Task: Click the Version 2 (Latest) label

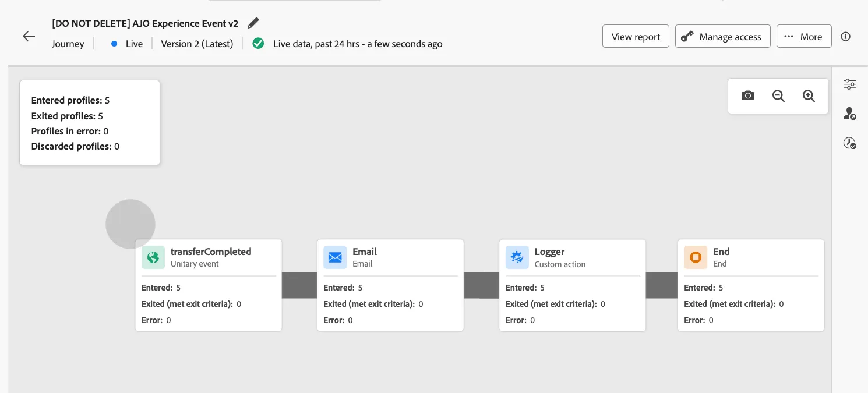Action: [197, 44]
